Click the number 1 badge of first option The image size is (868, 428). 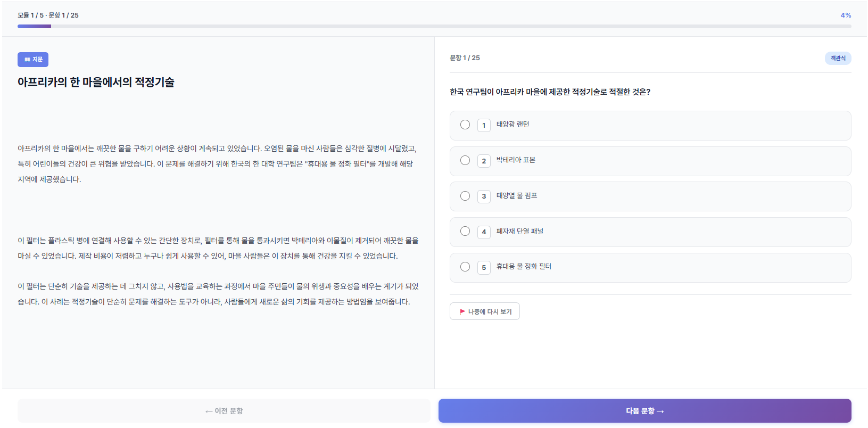pos(484,125)
